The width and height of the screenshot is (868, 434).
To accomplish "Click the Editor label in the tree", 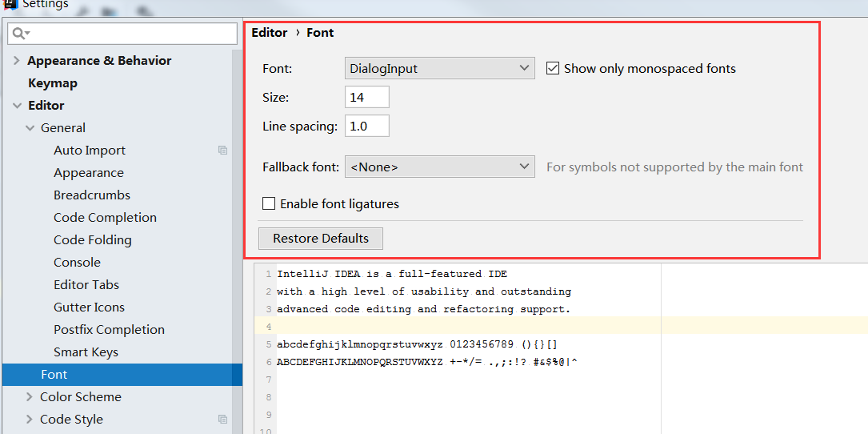I will 46,106.
